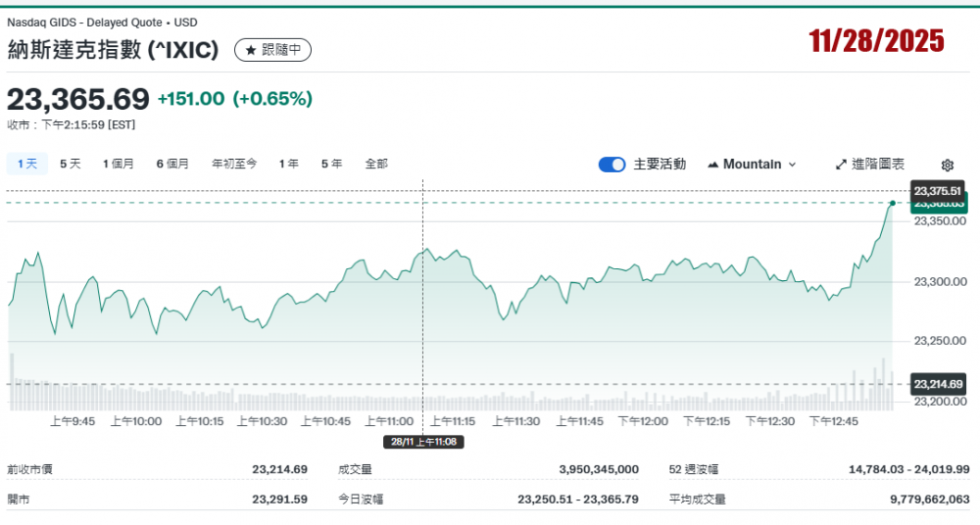Open chart settings gear icon
The height and width of the screenshot is (525, 980).
(x=947, y=166)
